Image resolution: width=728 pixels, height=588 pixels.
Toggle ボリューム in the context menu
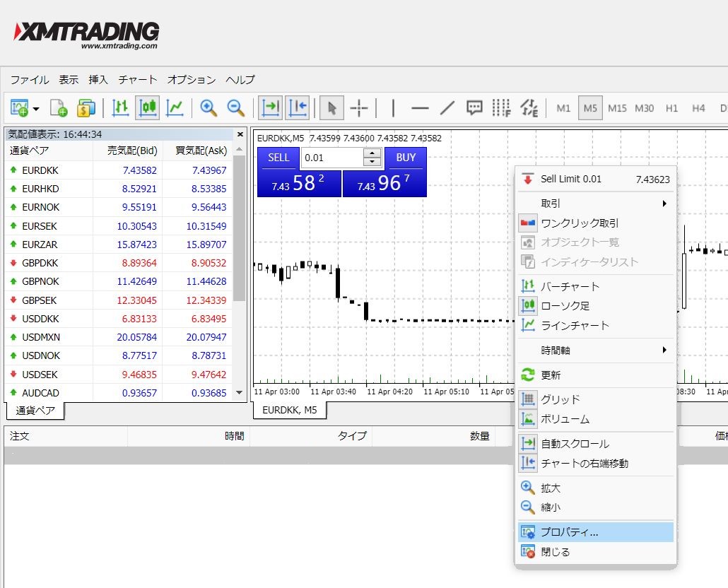[565, 419]
